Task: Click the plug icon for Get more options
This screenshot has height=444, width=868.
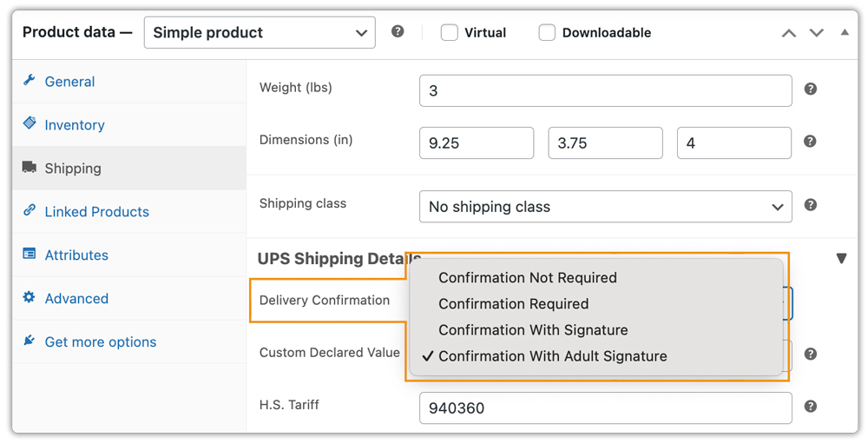Action: [x=30, y=340]
